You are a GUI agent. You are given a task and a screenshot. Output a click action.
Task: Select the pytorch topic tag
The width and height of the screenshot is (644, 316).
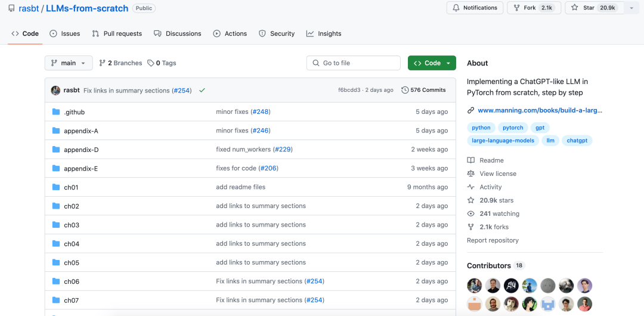513,128
